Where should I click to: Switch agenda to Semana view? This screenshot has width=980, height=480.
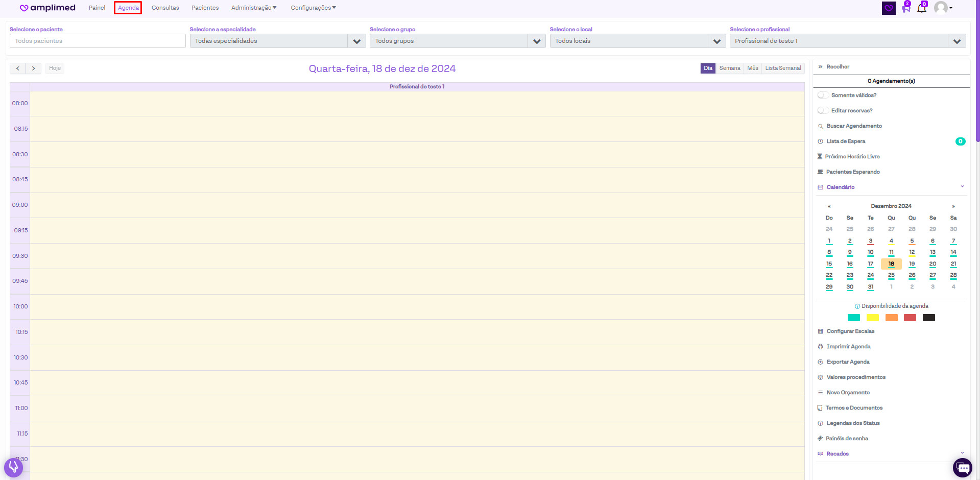click(x=729, y=68)
